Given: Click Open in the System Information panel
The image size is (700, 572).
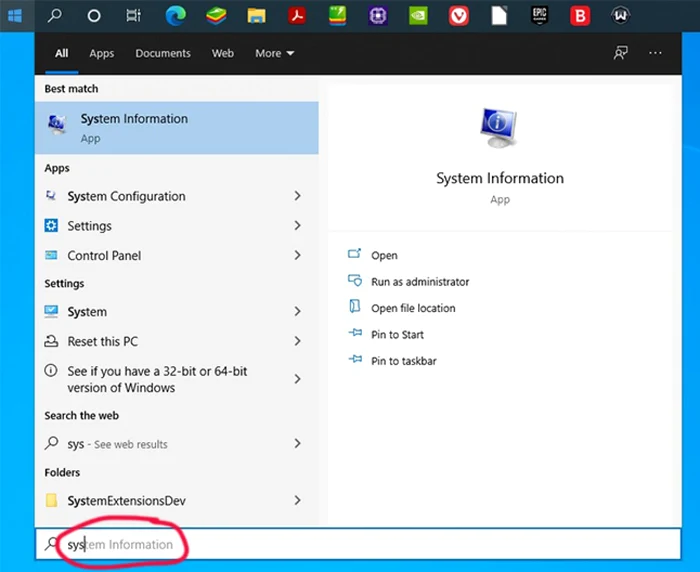Looking at the screenshot, I should [384, 255].
